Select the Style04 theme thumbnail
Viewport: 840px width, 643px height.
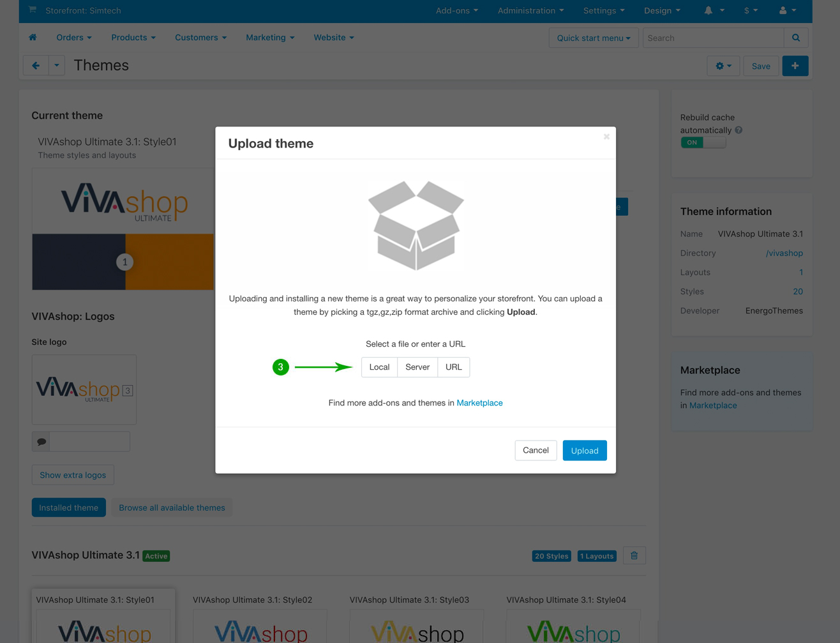573,626
